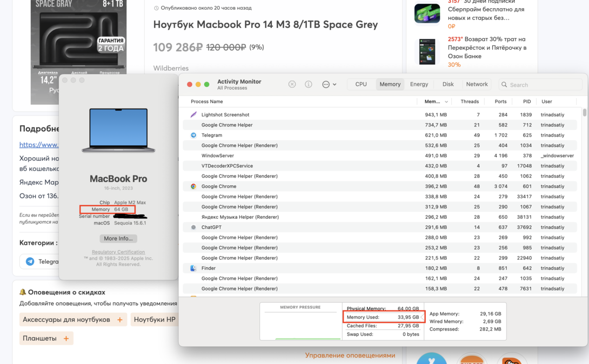
Task: Select the VTDecoderXPCService process row
Action: click(x=380, y=165)
